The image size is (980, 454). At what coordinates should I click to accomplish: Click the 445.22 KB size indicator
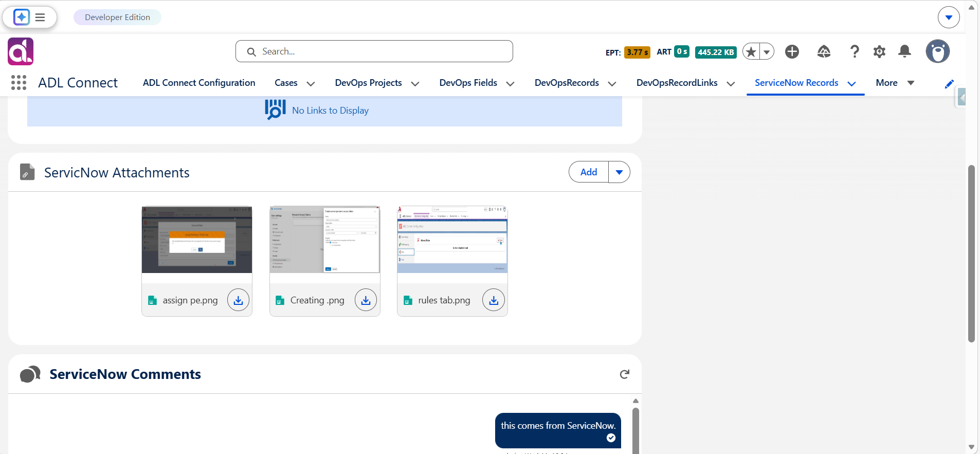(x=716, y=52)
